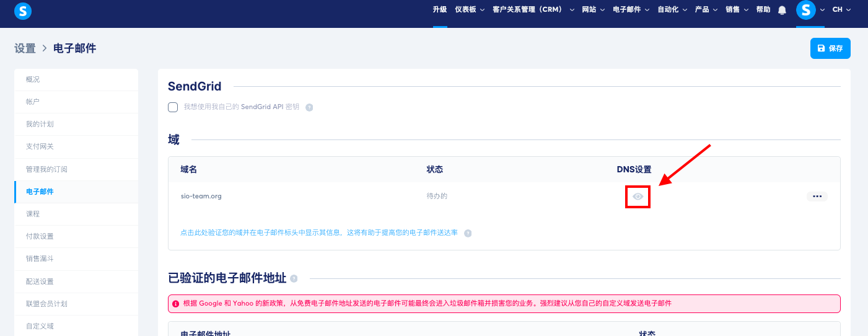Click the help icon next to SendGrid API checkbox

309,107
